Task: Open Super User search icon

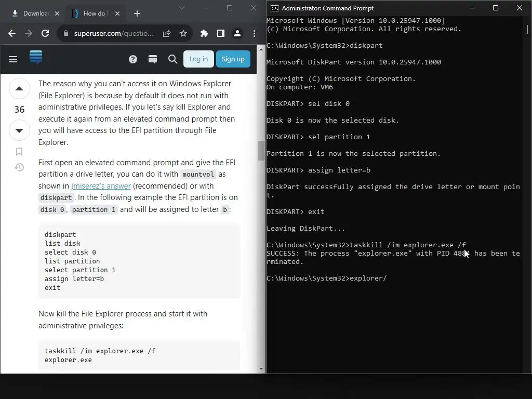Action: (x=172, y=59)
